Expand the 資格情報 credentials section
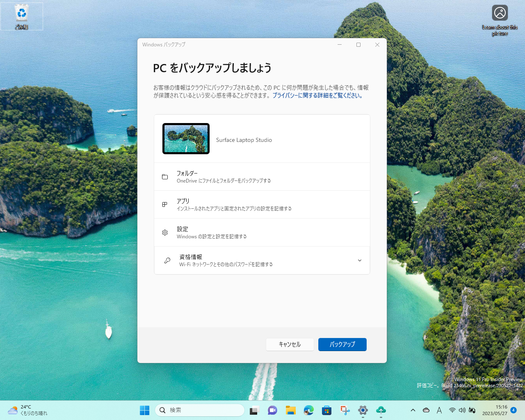Screen dimensions: 525x420 [359, 260]
